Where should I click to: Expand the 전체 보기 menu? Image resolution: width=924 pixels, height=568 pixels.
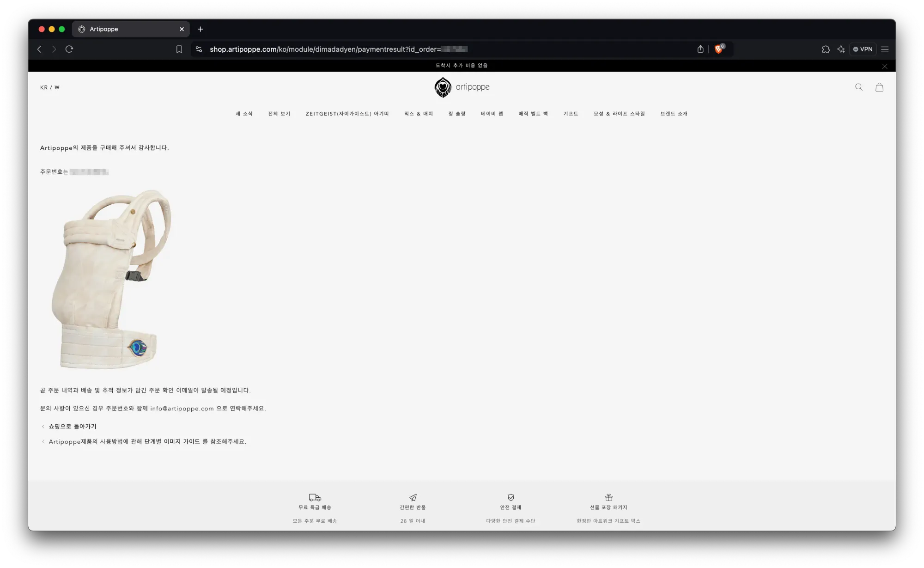click(279, 114)
